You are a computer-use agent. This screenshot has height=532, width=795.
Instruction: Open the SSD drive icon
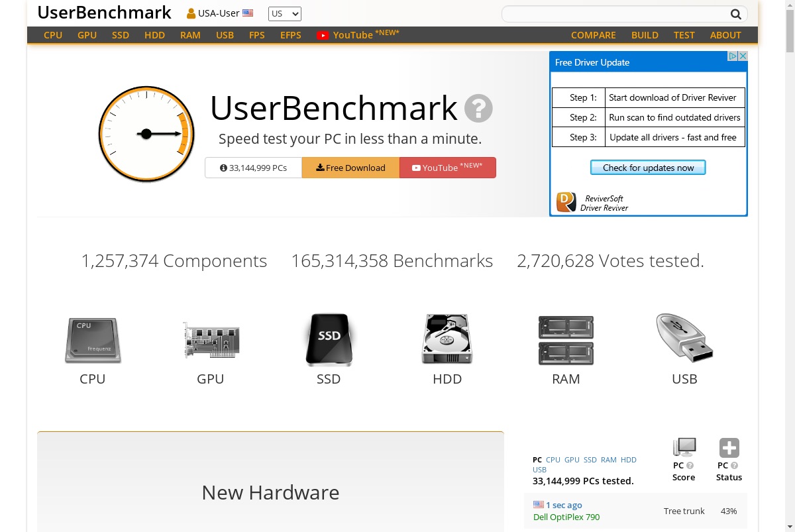329,339
